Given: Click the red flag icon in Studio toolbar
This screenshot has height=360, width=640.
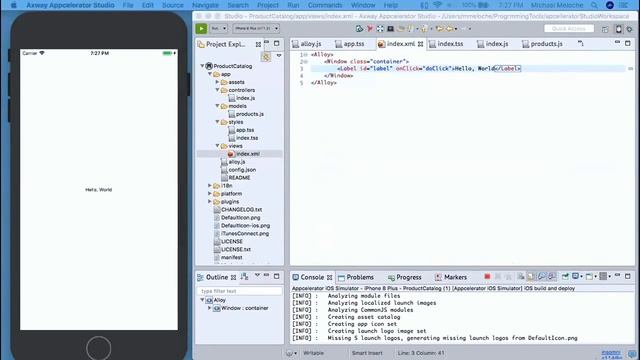Looking at the screenshot, I should click(370, 29).
